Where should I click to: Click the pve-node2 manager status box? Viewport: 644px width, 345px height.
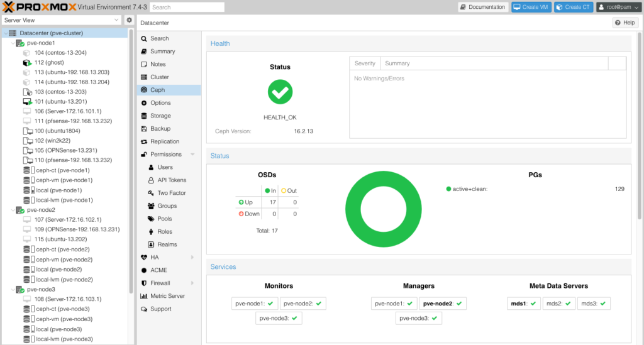pyautogui.click(x=443, y=304)
